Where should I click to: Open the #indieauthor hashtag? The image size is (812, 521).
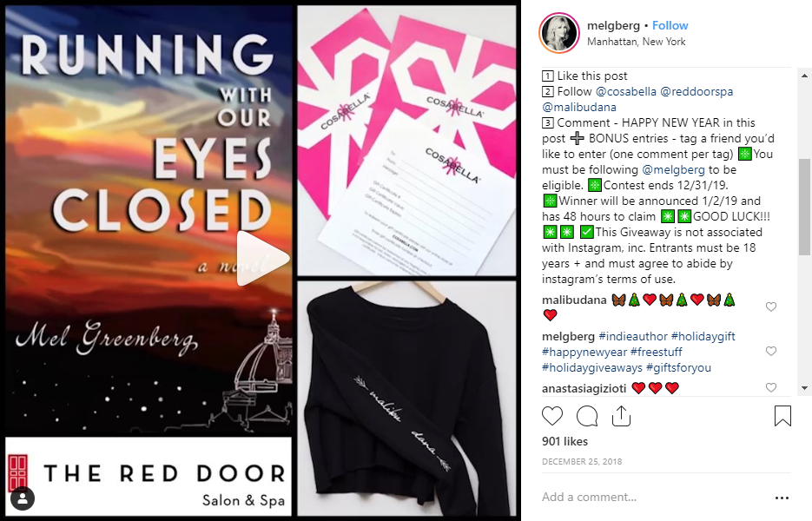633,337
